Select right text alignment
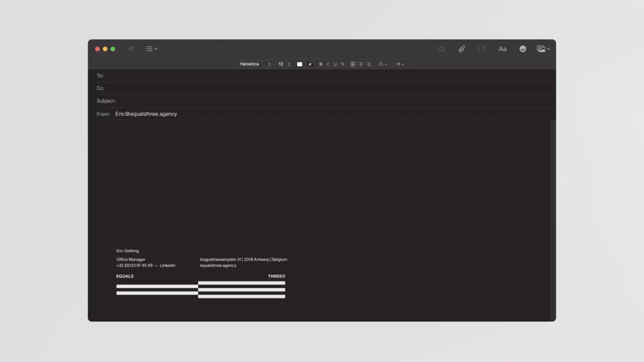The height and width of the screenshot is (362, 644). point(368,64)
